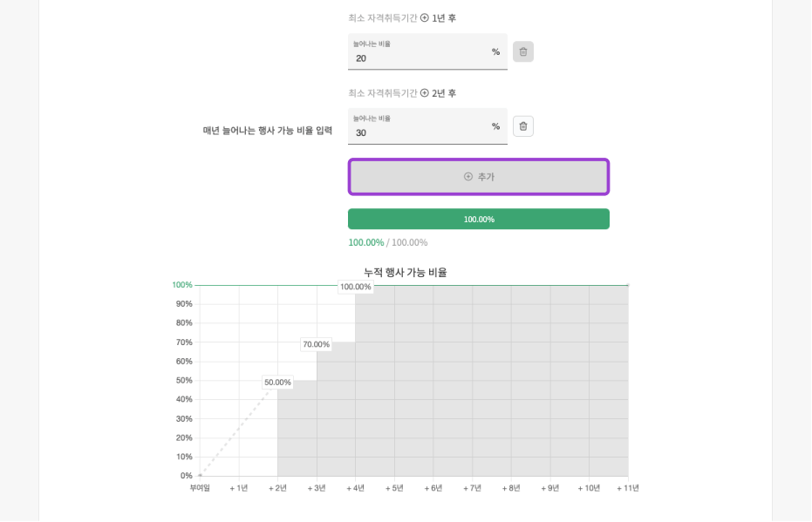Click the '매년 늘어나는 행사 가능 비율 입력' label
Screen dimensions: 812x522
pos(267,131)
